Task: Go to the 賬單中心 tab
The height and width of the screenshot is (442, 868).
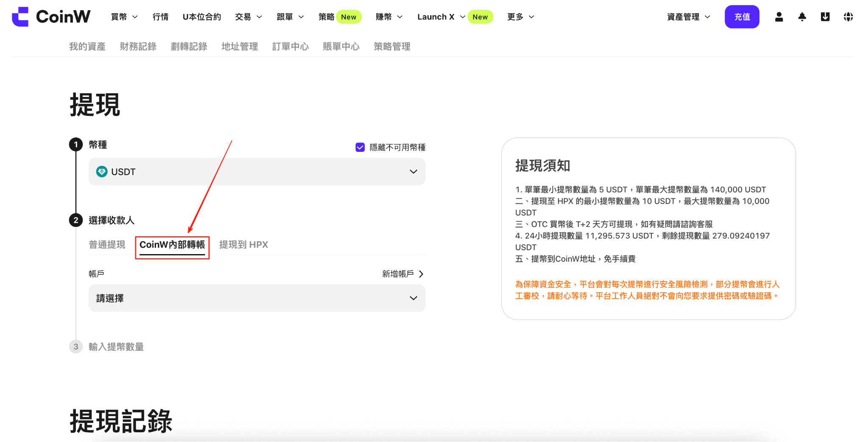Action: [x=341, y=46]
